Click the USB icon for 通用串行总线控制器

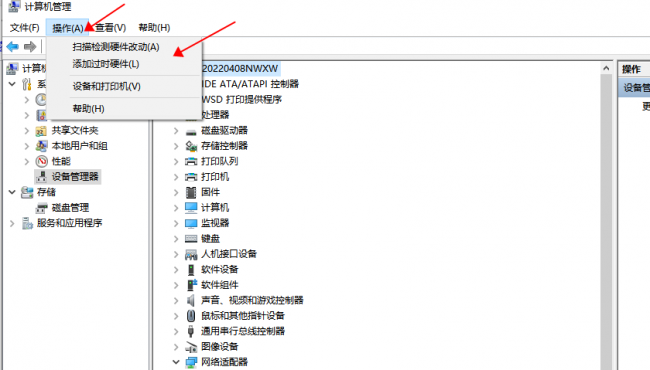pos(191,331)
